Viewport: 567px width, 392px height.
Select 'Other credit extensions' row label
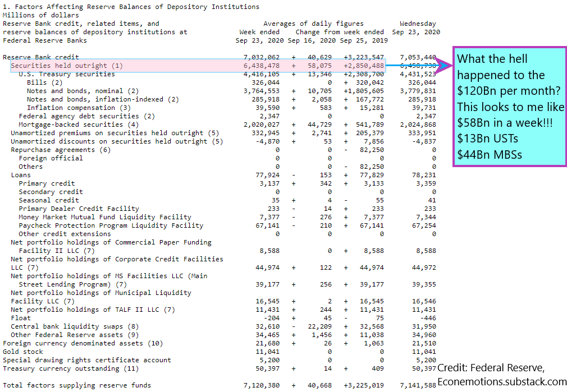tap(65, 234)
